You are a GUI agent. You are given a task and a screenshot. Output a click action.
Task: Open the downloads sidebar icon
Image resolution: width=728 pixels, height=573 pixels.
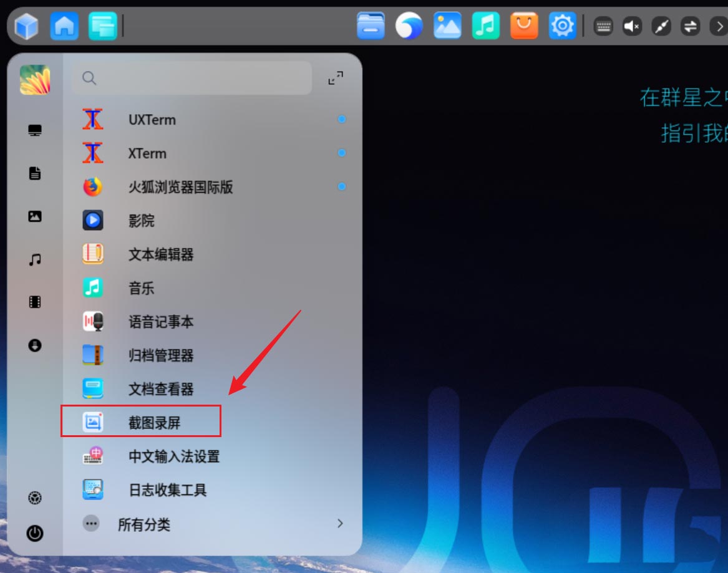coord(35,345)
